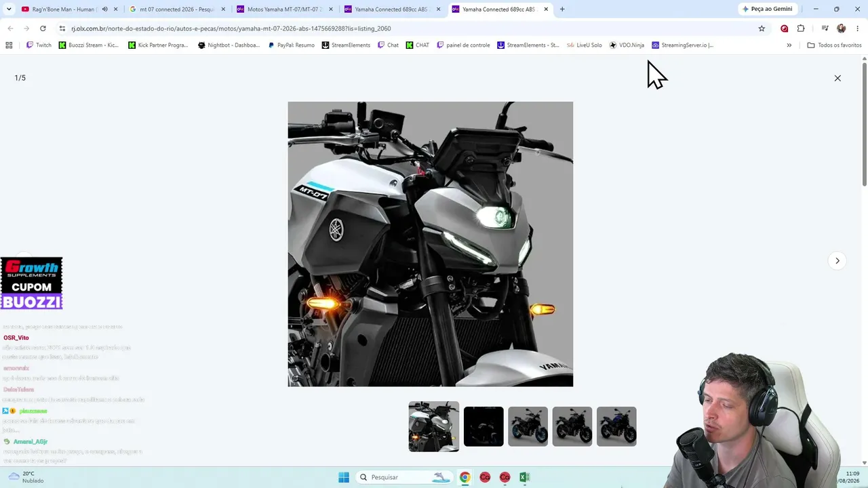
Task: Open the media controls button
Action: coord(825,28)
